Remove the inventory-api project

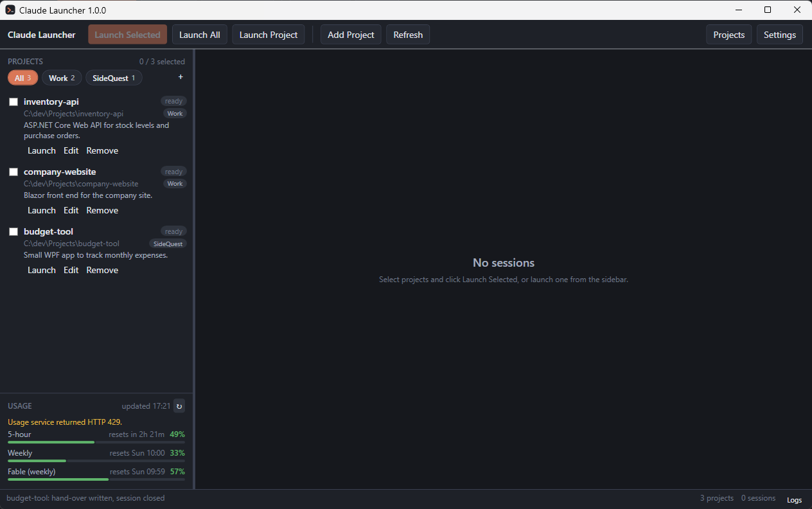102,150
